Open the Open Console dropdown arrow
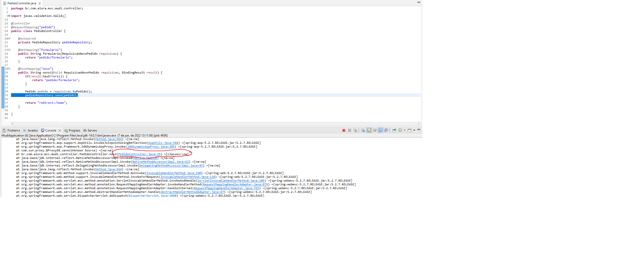The width and height of the screenshot is (644, 272). click(x=414, y=130)
